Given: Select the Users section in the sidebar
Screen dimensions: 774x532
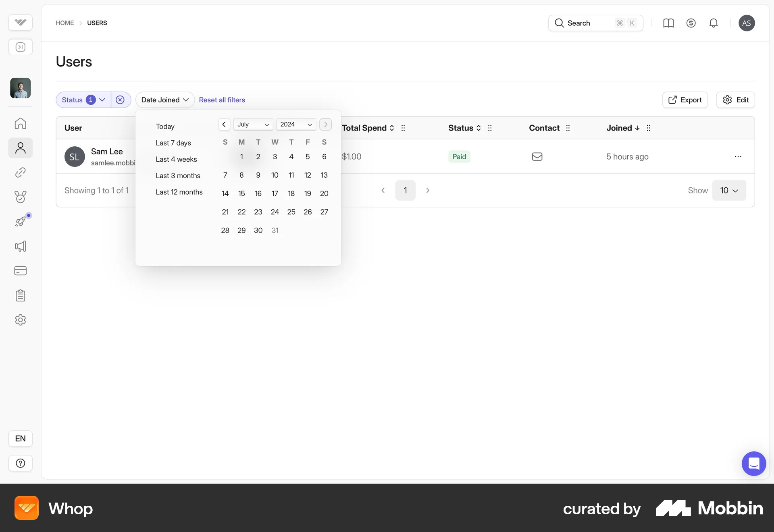Looking at the screenshot, I should tap(20, 148).
